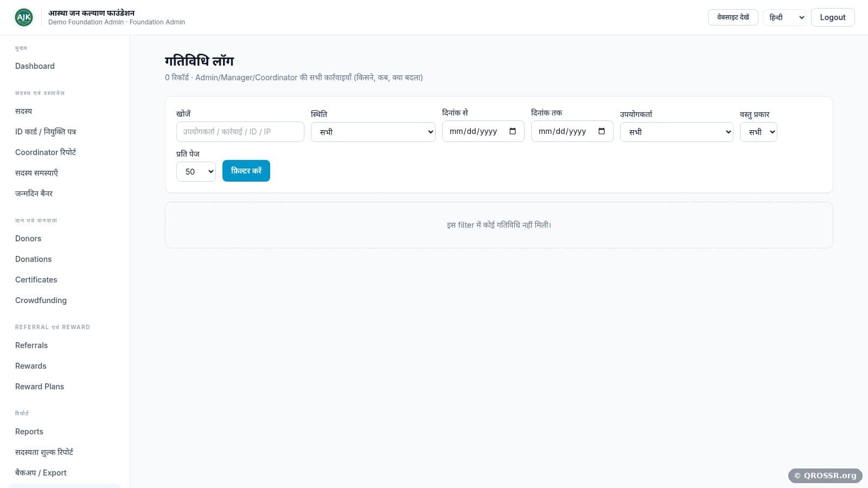The image size is (868, 488).
Task: Click the AJK foundation logo
Action: click(x=24, y=17)
